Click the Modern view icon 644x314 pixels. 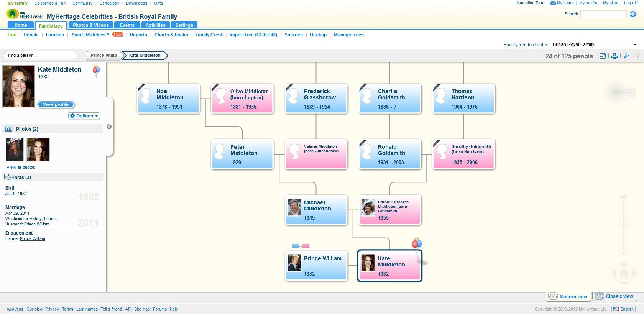pyautogui.click(x=553, y=296)
